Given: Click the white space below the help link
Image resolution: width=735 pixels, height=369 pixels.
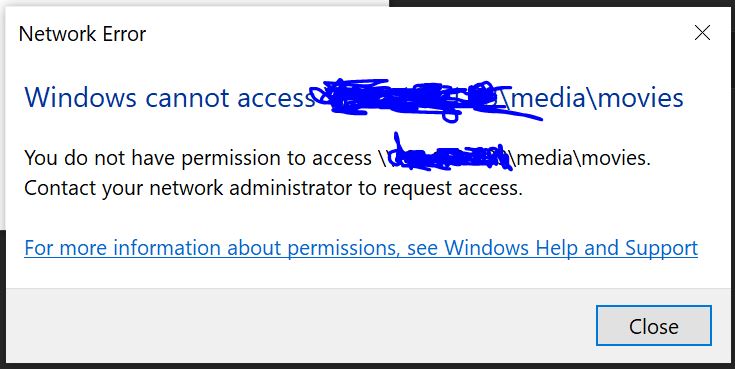Looking at the screenshot, I should pyautogui.click(x=366, y=274).
